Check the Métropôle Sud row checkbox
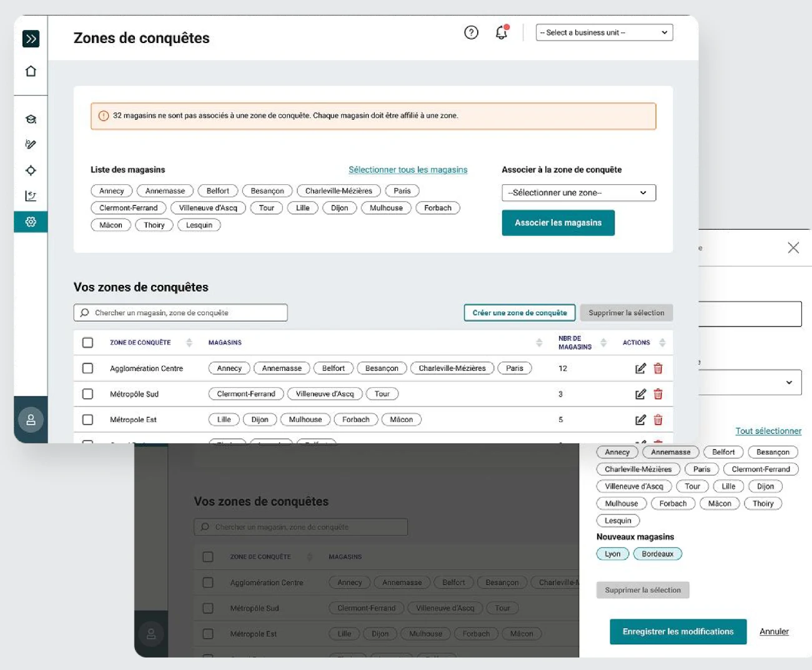812x670 pixels. 87,394
